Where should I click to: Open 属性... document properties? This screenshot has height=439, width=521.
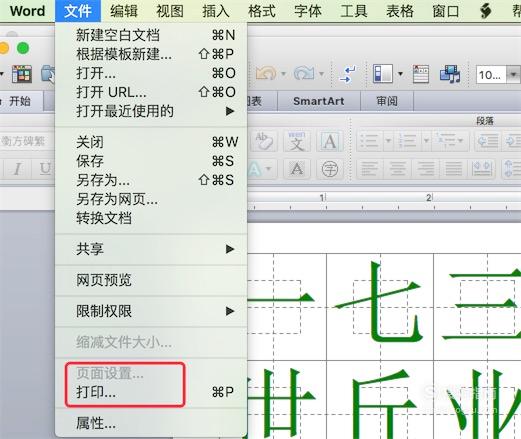(151, 423)
